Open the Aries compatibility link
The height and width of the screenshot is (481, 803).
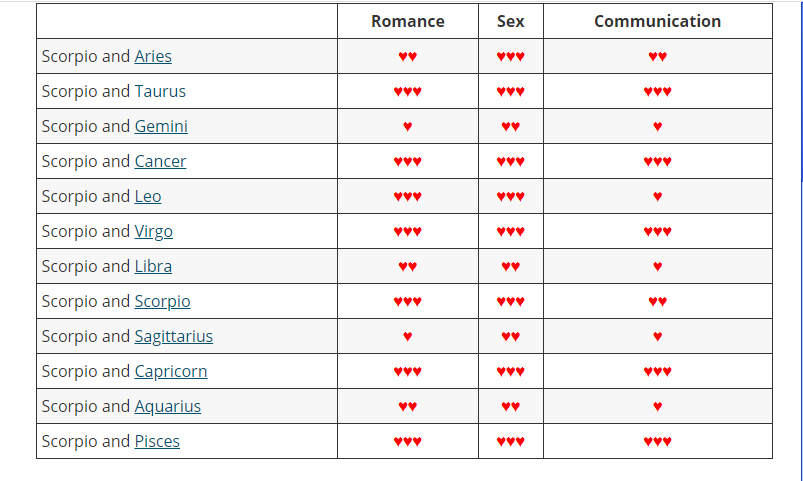tap(153, 56)
